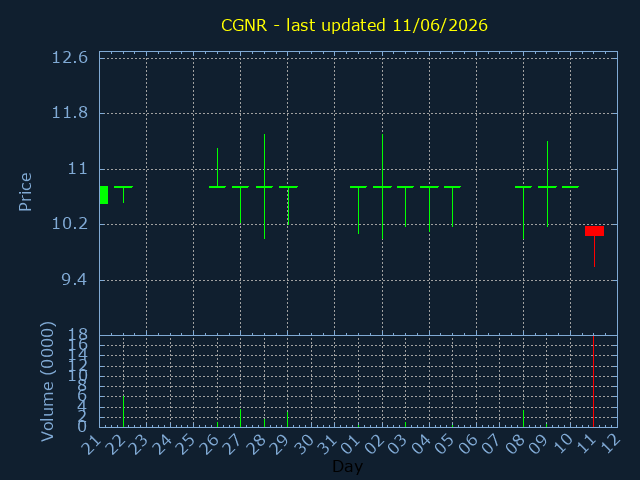Click the tall red volume bar on day 11
Screen dimensions: 640x480
[593, 381]
